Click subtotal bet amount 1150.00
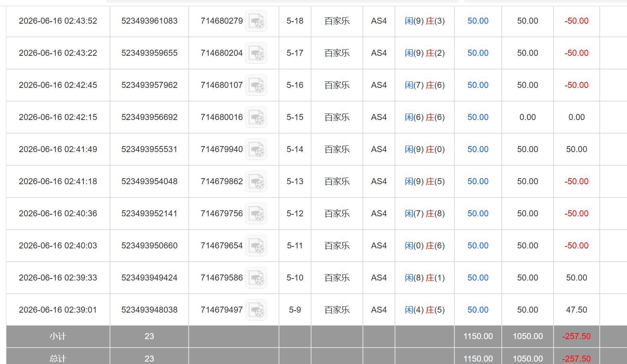The height and width of the screenshot is (364, 627). coord(478,336)
